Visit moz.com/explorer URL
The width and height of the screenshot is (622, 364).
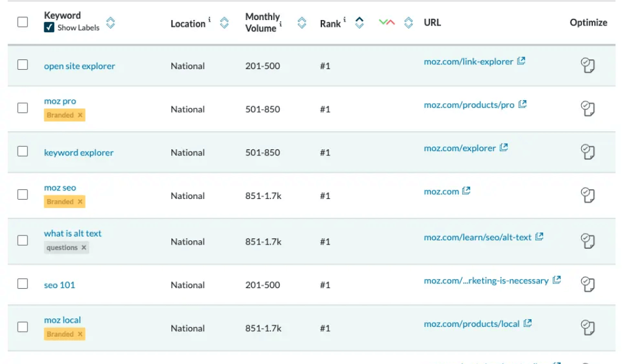[x=460, y=148]
